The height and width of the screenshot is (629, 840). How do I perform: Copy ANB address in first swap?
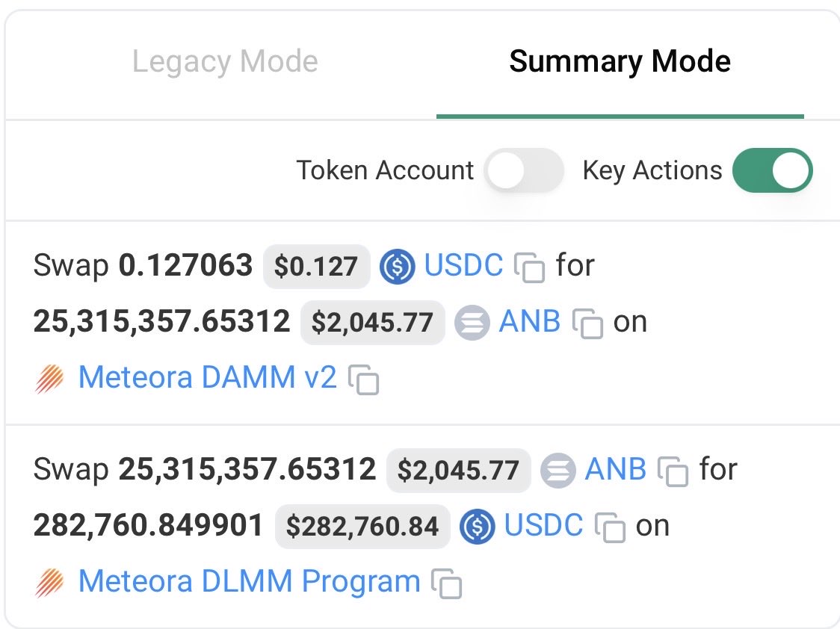(x=587, y=323)
